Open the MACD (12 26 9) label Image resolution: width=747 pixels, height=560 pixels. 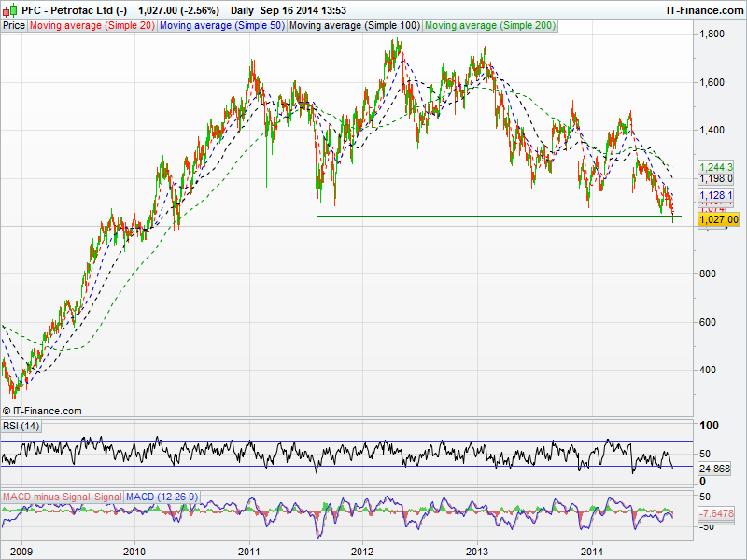pyautogui.click(x=160, y=497)
